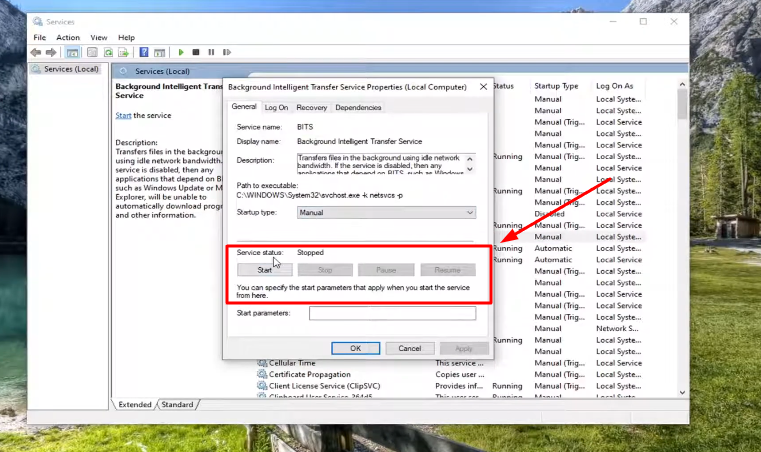Click description box scroll down arrow
Viewport: 761px width, 452px height.
pos(470,169)
